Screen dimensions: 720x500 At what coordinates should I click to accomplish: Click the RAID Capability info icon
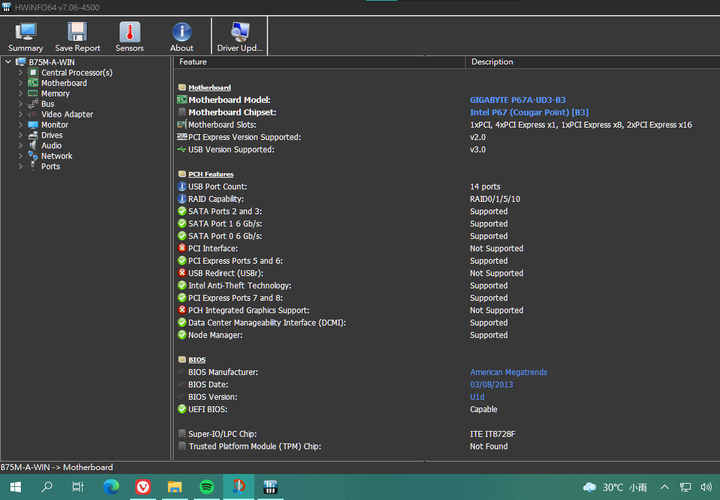pos(182,199)
